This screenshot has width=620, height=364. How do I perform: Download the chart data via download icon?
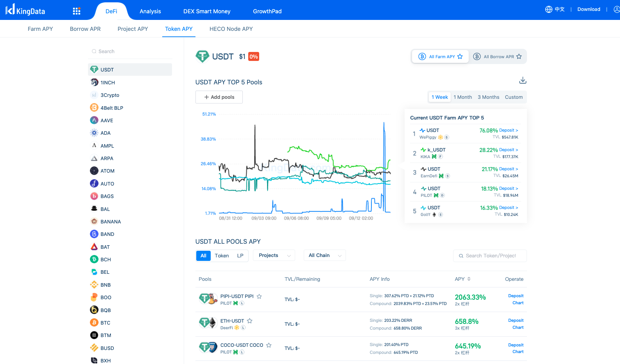click(x=523, y=80)
